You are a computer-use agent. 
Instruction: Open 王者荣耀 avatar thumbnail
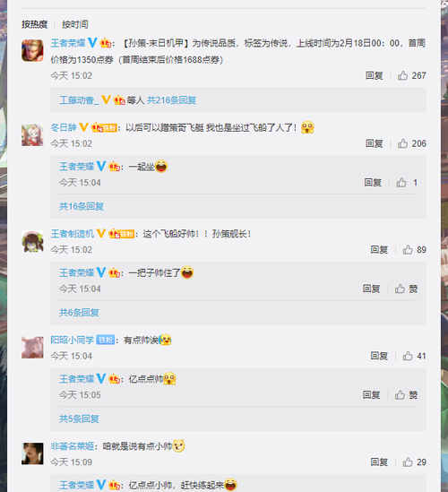pos(32,50)
